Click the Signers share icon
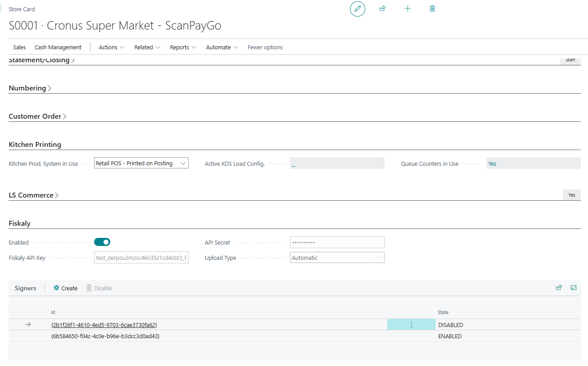The height and width of the screenshot is (366, 588). 558,288
